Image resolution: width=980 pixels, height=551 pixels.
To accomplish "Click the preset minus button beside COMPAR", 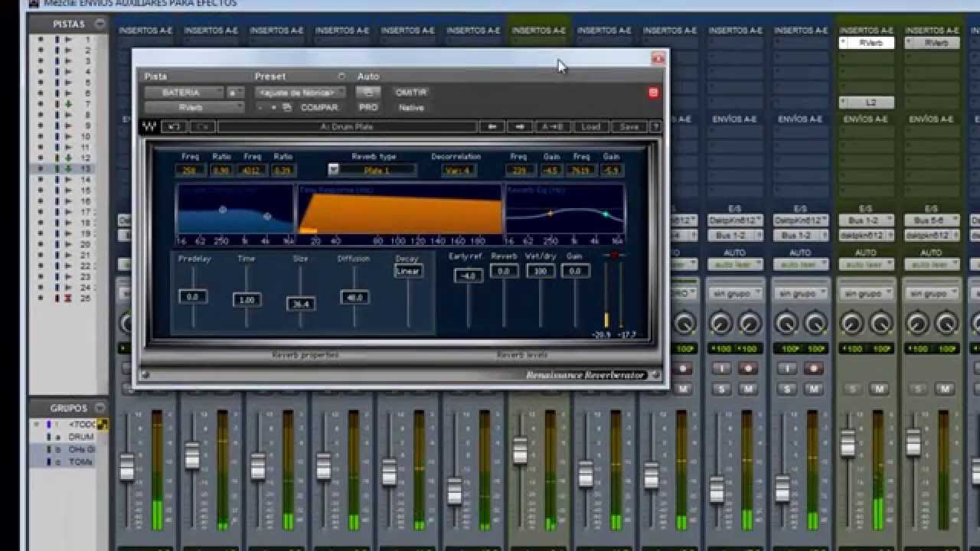I will tap(261, 108).
